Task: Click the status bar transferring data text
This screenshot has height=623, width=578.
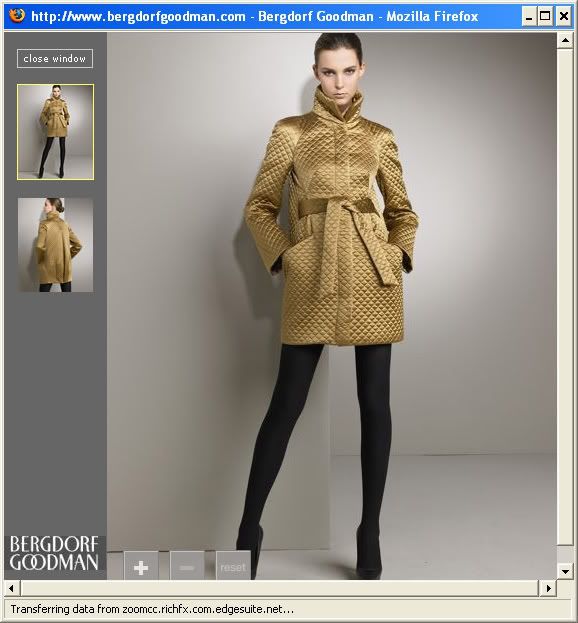Action: pyautogui.click(x=152, y=609)
